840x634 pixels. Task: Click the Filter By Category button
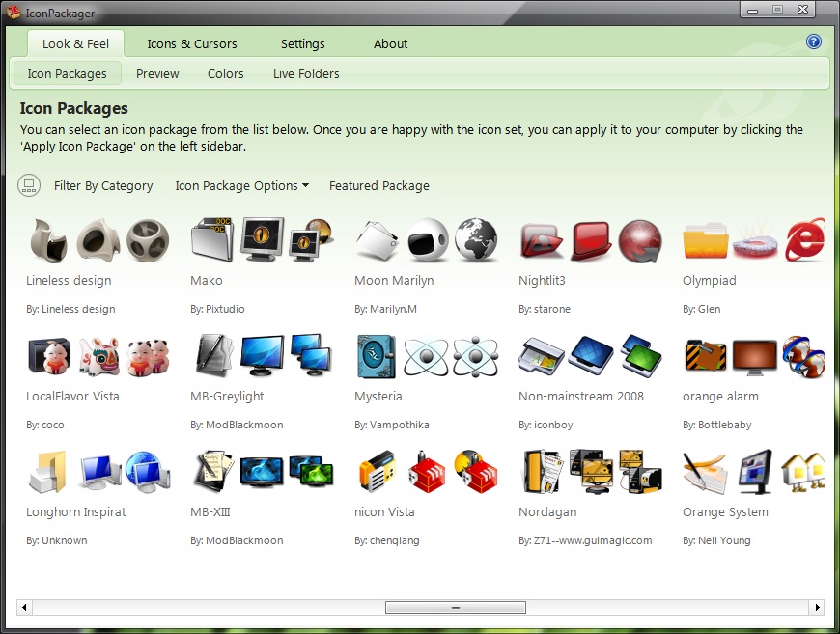tap(103, 186)
